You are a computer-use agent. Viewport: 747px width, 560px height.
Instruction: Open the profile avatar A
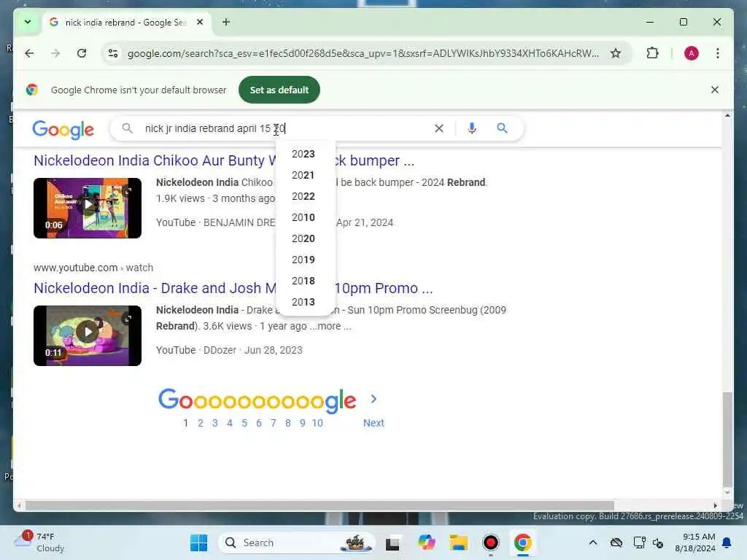coord(692,53)
